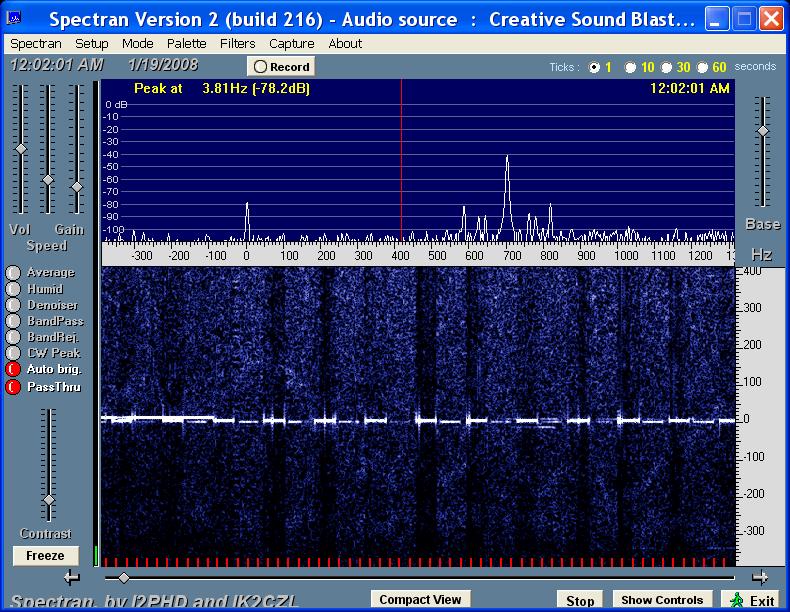Disable Auto brig. option
Viewport: 790px width, 612px height.
tap(13, 369)
